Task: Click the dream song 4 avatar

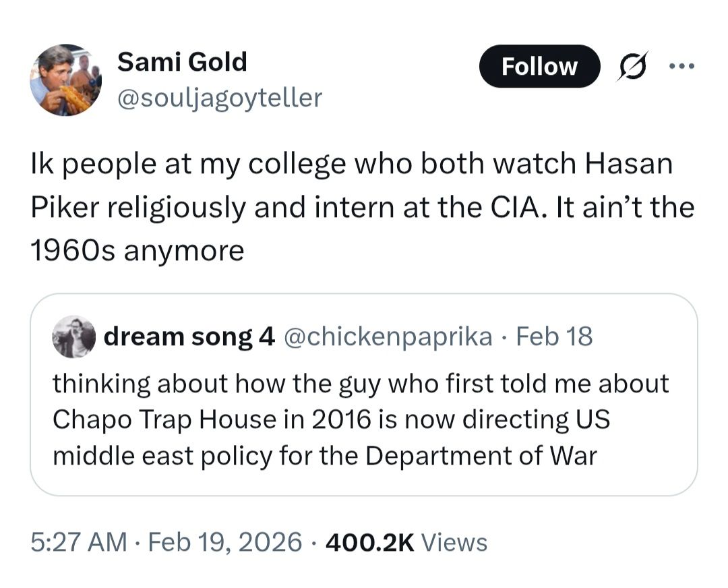Action: tap(73, 336)
